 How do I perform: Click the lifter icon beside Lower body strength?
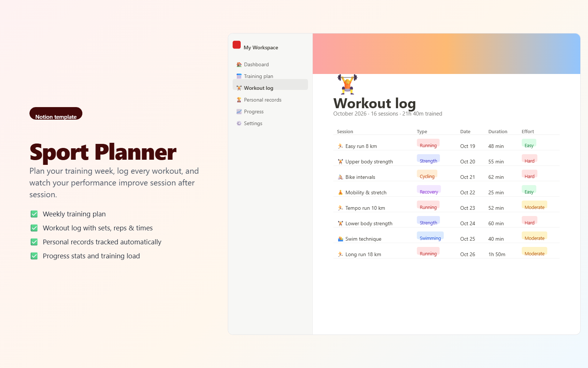pos(340,223)
